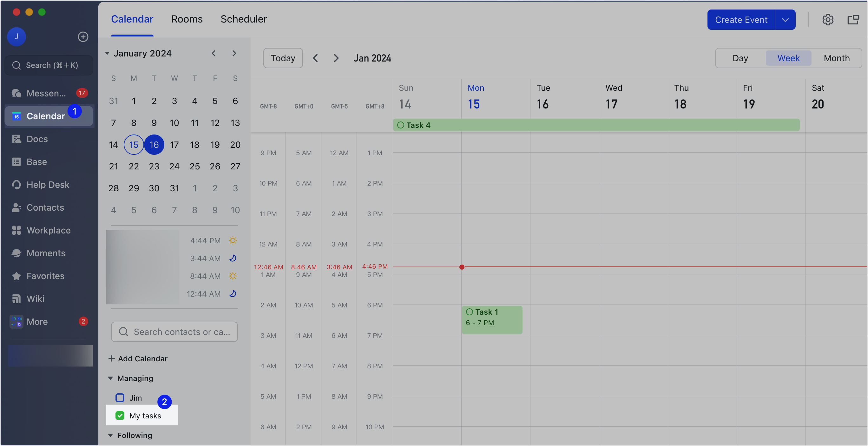Enable the Jim calendar checkbox
The height and width of the screenshot is (446, 868).
(x=120, y=398)
